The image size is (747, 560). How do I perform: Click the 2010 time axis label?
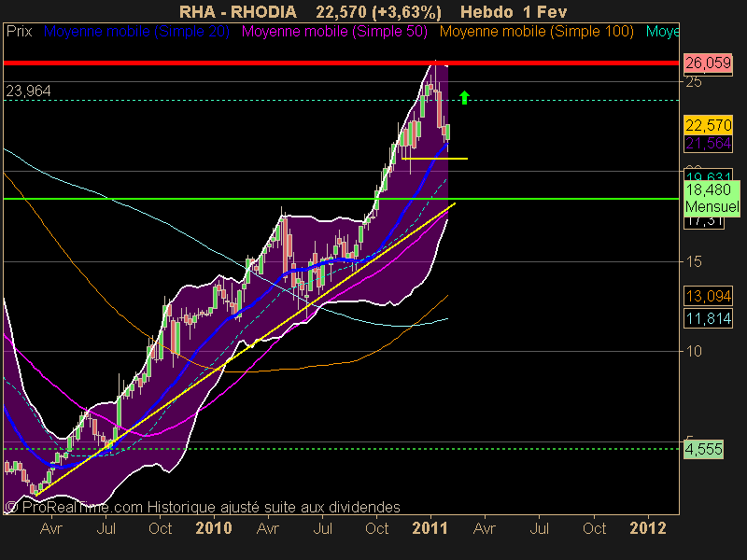pyautogui.click(x=214, y=528)
